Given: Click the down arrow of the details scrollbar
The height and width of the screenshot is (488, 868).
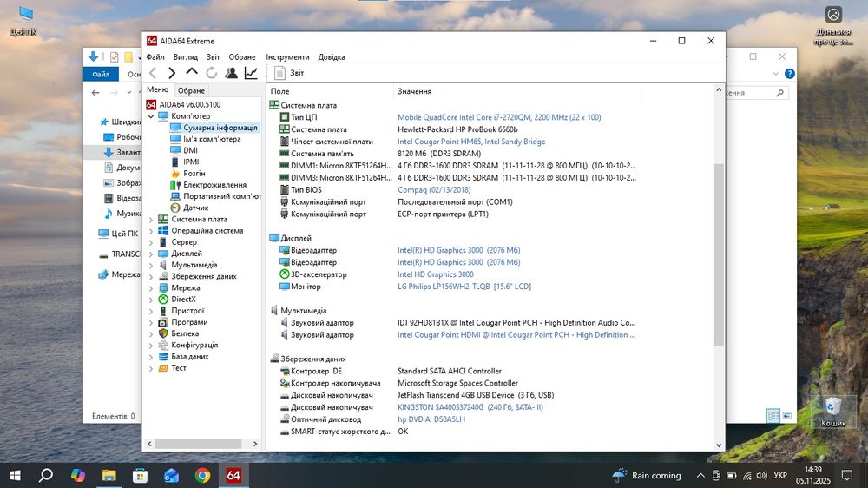Looking at the screenshot, I should click(x=719, y=445).
